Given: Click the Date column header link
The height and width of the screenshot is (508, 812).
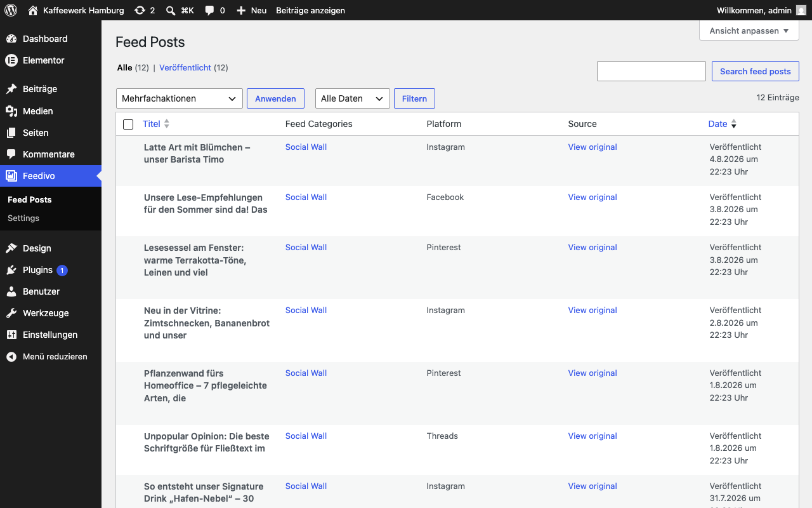Looking at the screenshot, I should point(718,124).
